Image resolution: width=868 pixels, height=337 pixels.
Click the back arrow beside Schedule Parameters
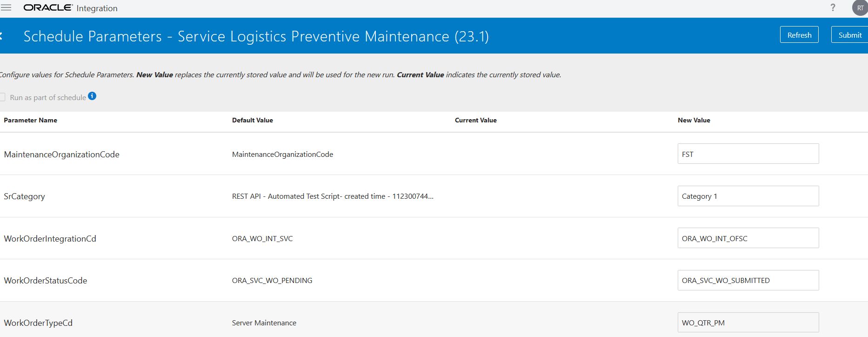click(1, 36)
